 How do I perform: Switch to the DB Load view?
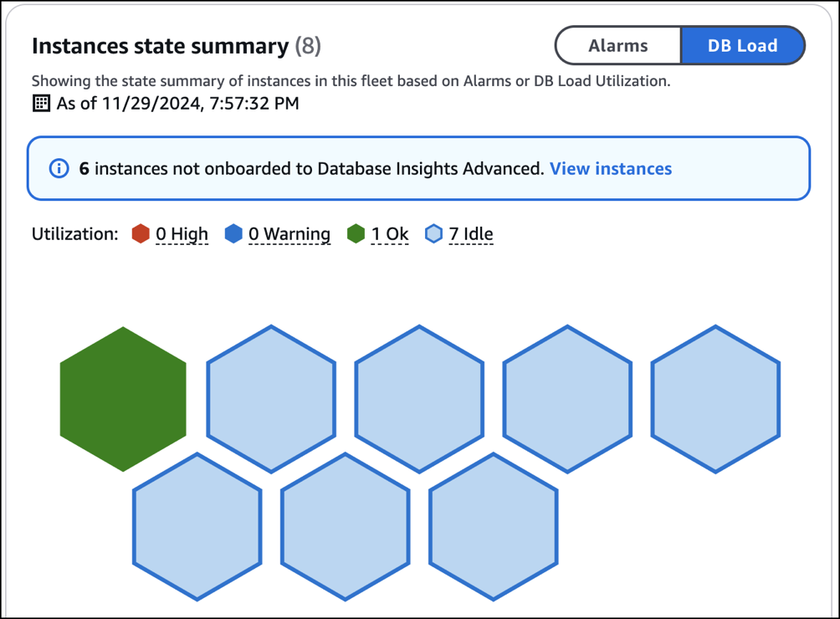[x=743, y=45]
